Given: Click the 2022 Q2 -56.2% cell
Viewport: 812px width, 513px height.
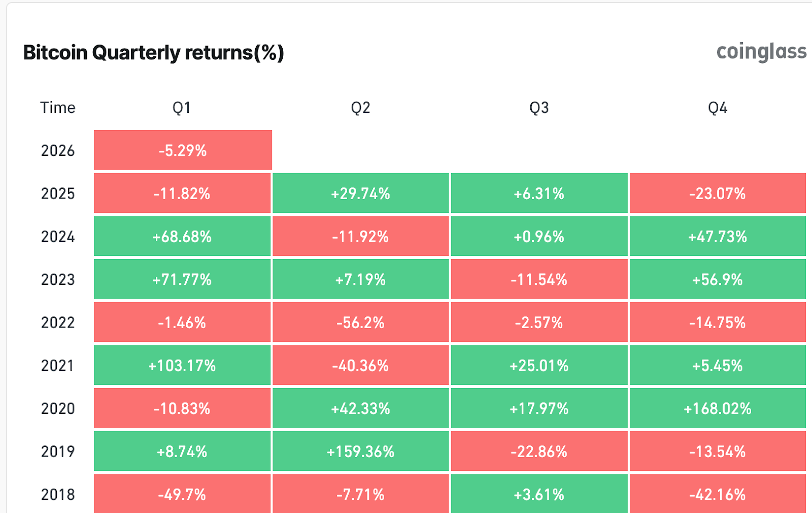Looking at the screenshot, I should click(360, 323).
